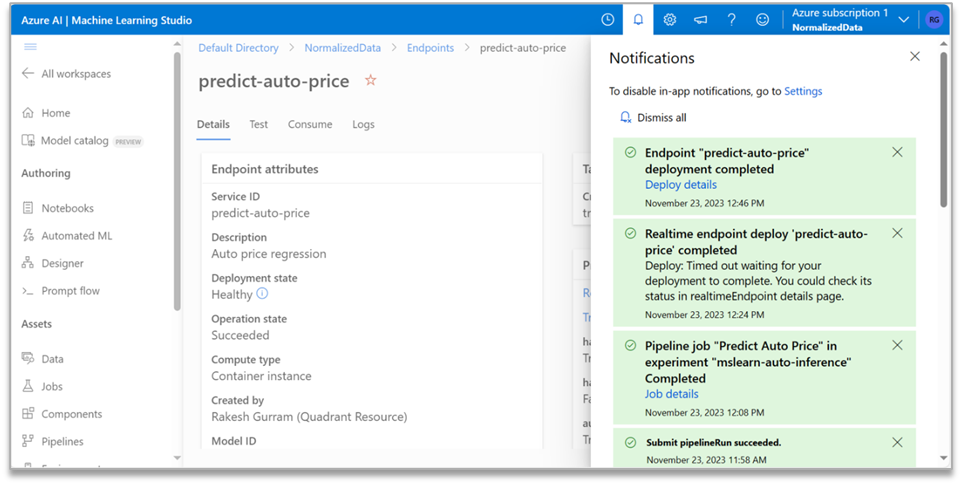Open the recent history clock icon
Image resolution: width=962 pixels, height=485 pixels.
pos(607,20)
